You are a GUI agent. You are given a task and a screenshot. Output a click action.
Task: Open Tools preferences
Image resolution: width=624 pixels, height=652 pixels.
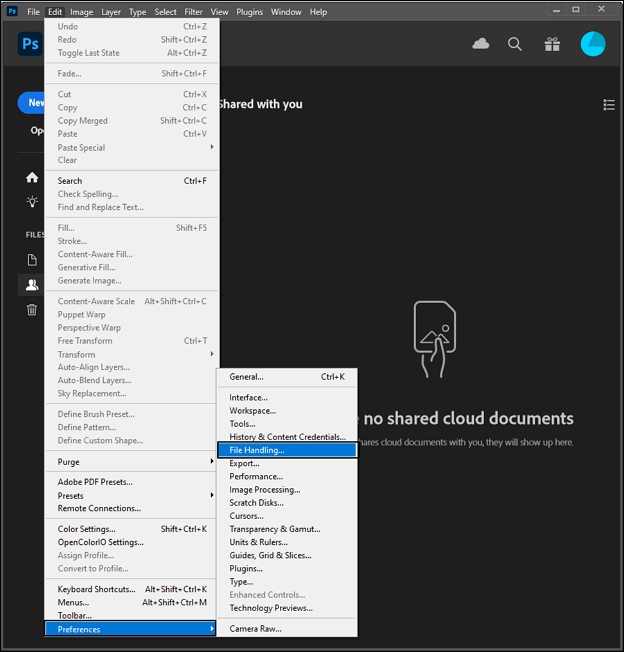pos(287,424)
